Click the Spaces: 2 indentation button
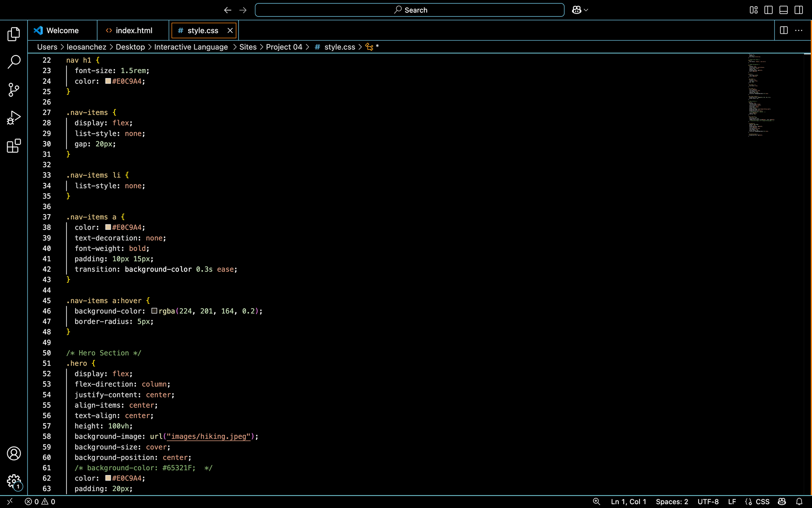This screenshot has height=508, width=812. (x=672, y=502)
